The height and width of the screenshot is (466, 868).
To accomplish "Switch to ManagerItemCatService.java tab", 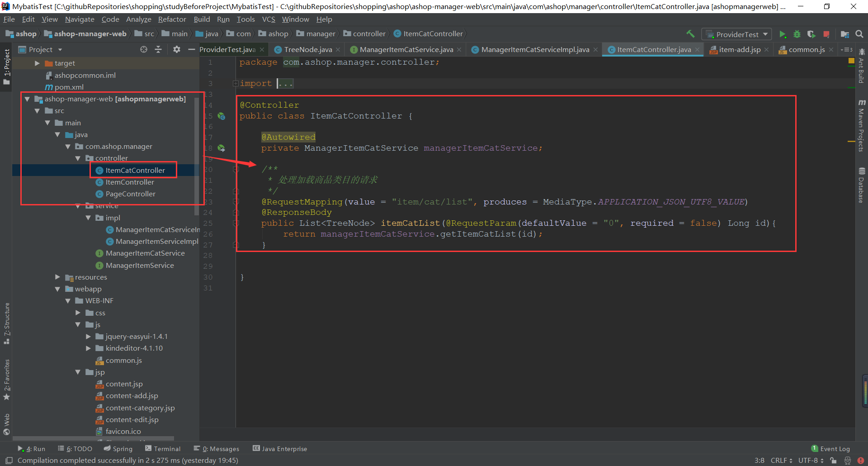I will point(406,50).
